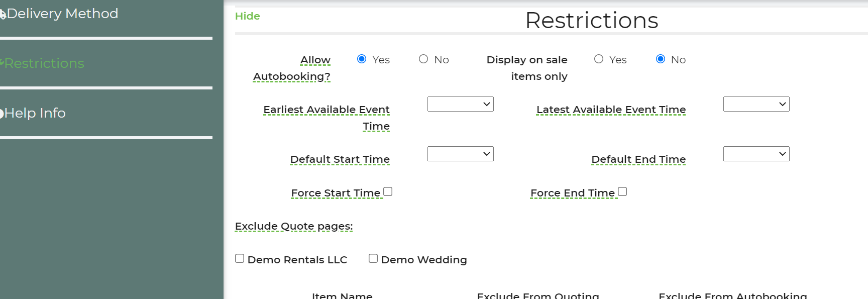Check the Demo Rentals LLC checkbox
The image size is (868, 299).
point(240,258)
